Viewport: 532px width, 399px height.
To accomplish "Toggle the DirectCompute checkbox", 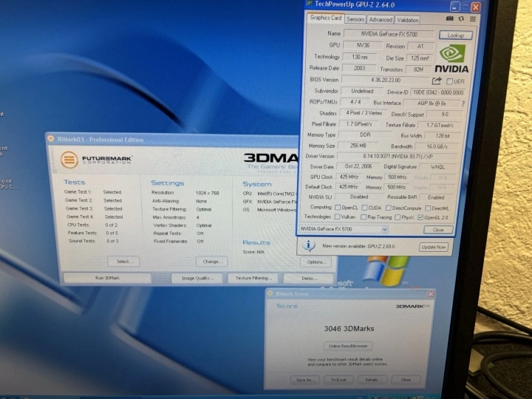I will 389,208.
